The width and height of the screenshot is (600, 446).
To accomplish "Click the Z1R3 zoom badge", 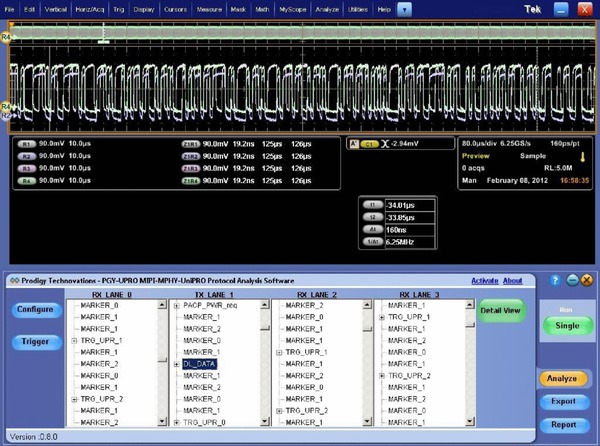I will coord(191,169).
